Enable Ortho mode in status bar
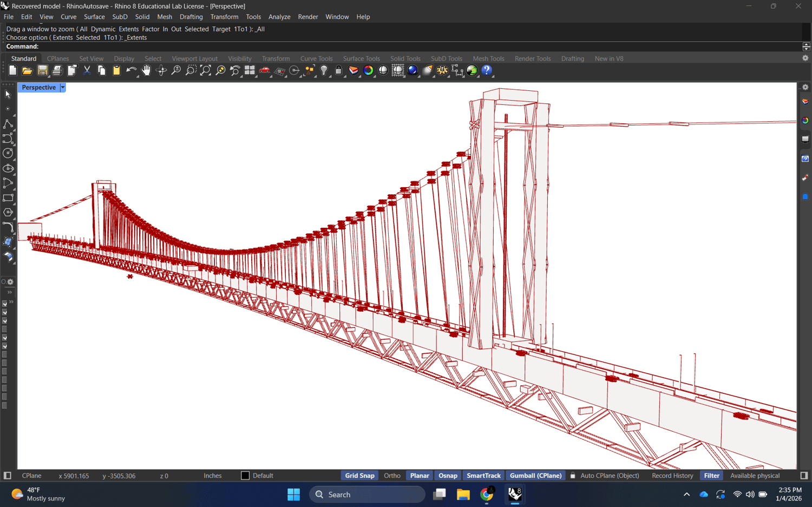Image resolution: width=812 pixels, height=507 pixels. [x=392, y=476]
